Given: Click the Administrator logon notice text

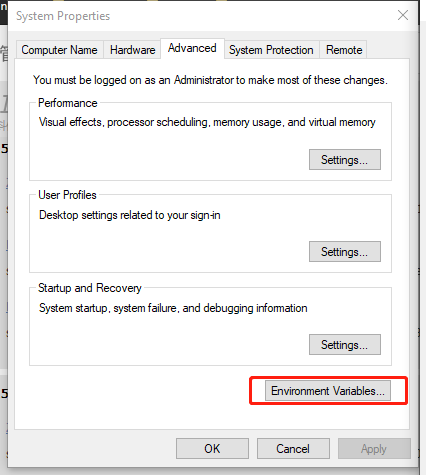Looking at the screenshot, I should pos(210,80).
